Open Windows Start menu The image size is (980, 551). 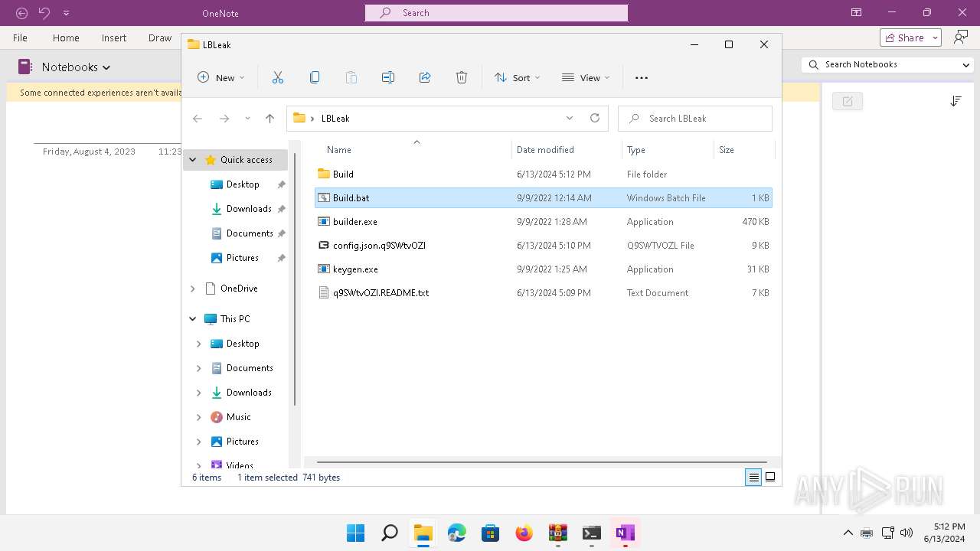coord(356,533)
